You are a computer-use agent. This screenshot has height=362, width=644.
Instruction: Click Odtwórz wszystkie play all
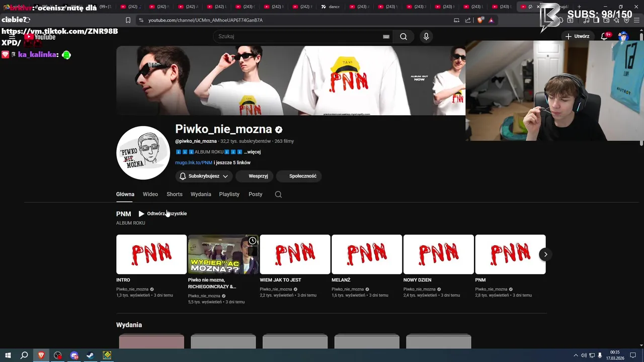163,214
